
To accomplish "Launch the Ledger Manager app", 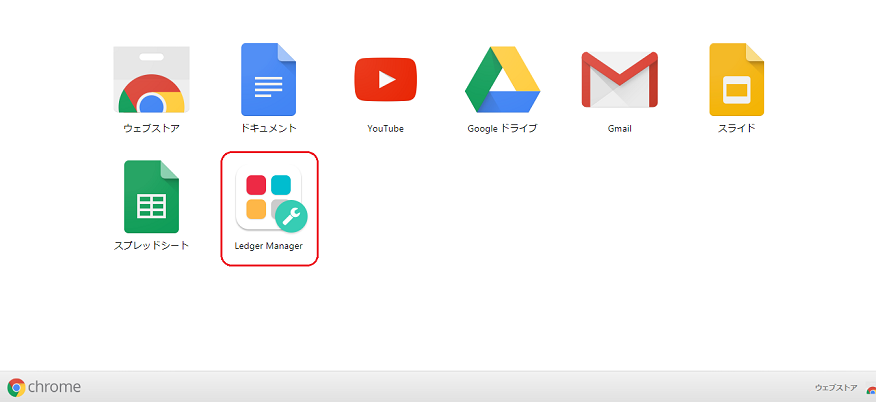I will [272, 198].
